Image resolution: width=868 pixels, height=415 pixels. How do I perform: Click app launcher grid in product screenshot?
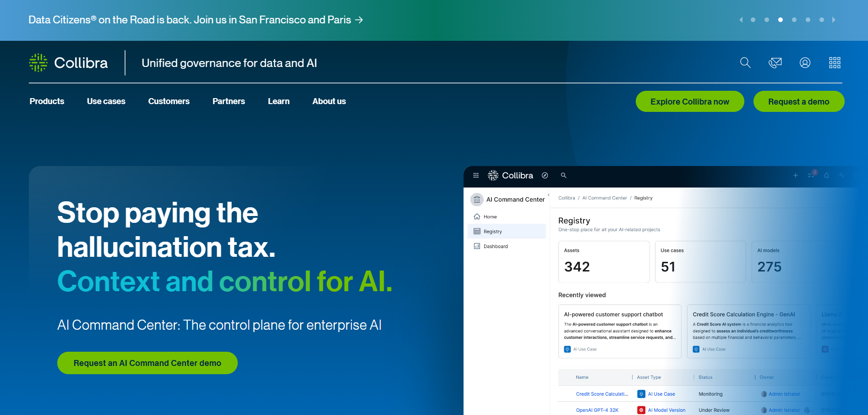(476, 176)
